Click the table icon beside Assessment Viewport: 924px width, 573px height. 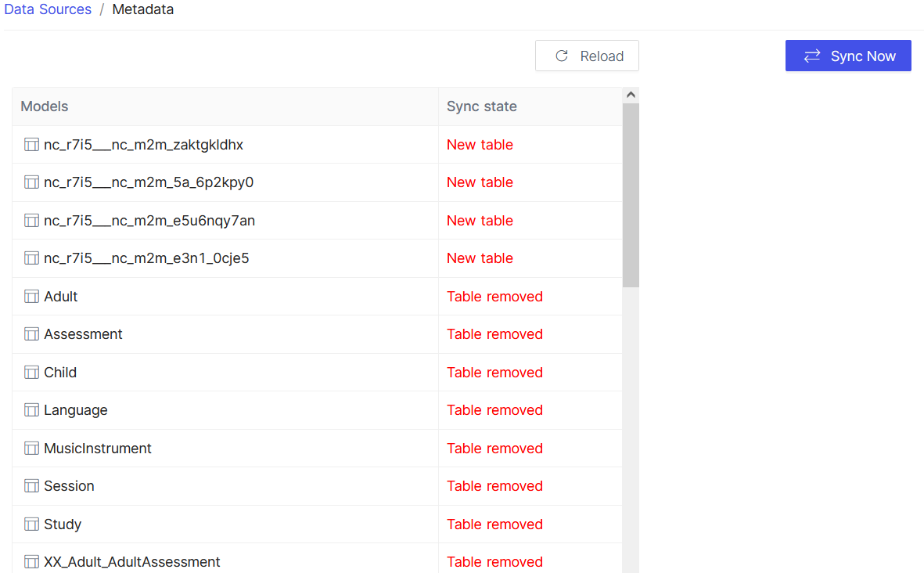(31, 333)
